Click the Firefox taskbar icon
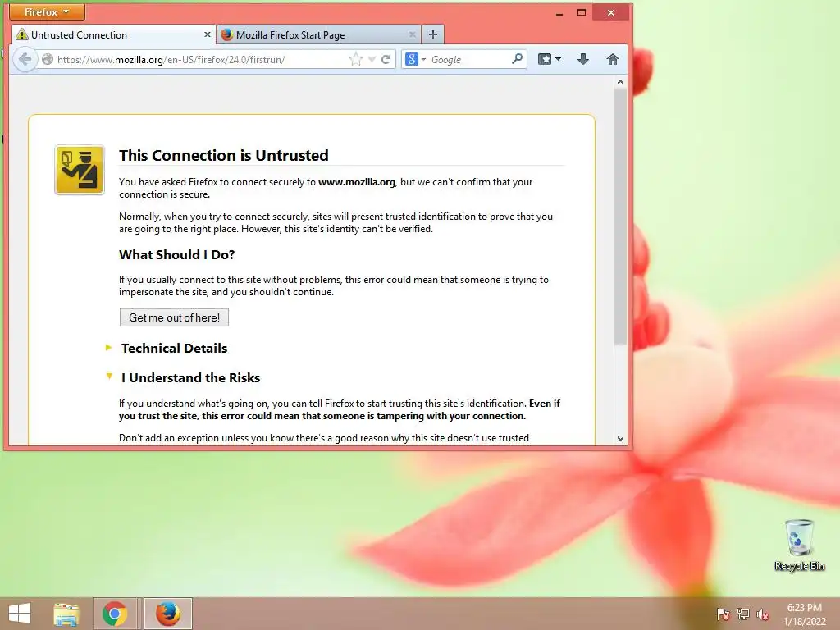840x630 pixels. point(167,614)
